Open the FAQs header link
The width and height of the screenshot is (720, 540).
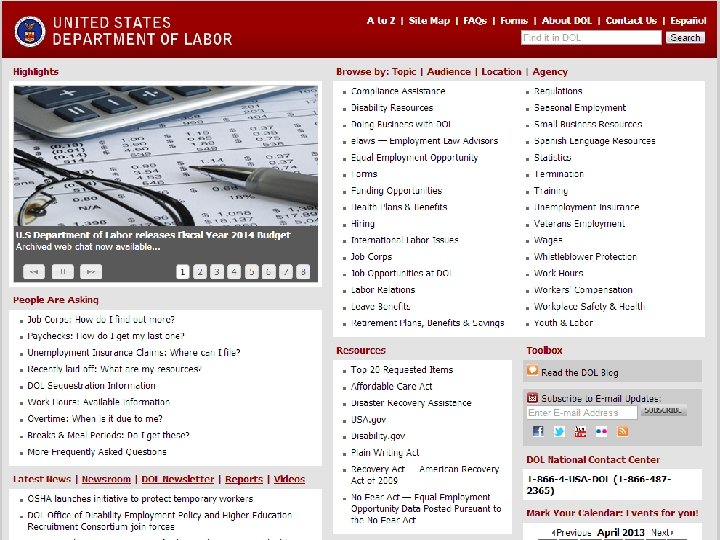475,21
